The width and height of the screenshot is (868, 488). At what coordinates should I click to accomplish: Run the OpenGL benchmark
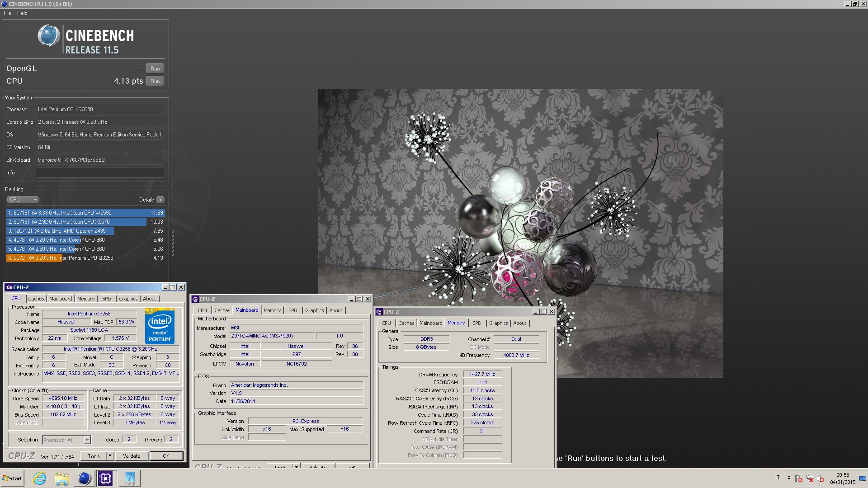155,69
